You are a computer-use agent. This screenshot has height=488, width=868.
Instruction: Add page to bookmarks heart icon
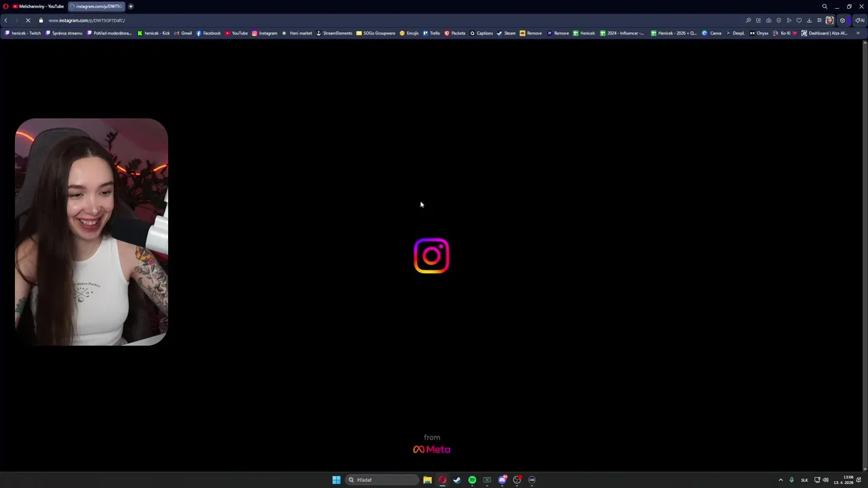coord(799,20)
